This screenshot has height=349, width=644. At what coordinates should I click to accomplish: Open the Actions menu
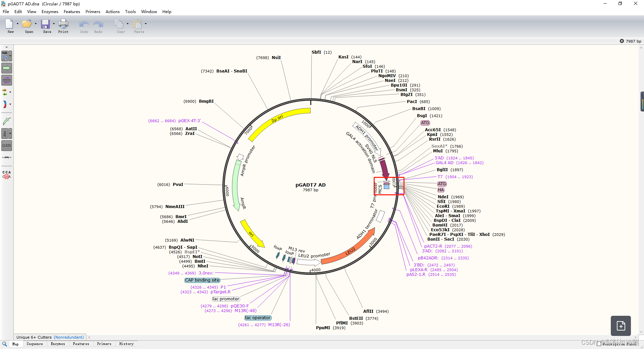coord(113,12)
